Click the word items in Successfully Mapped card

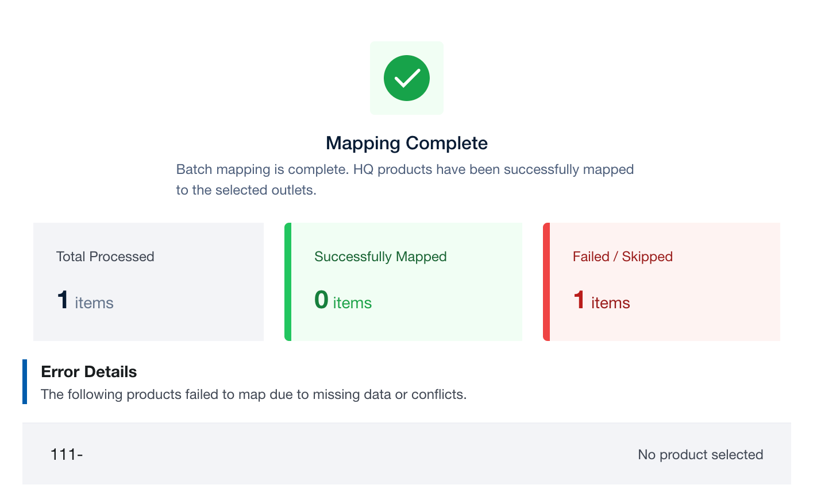pyautogui.click(x=352, y=303)
